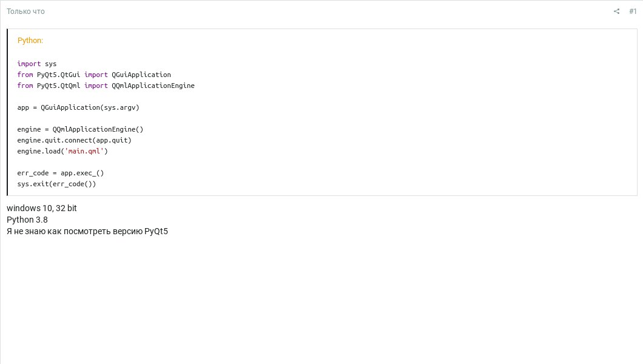
Task: Click the "engine.quit.connect(app.quit)" line
Action: point(74,140)
